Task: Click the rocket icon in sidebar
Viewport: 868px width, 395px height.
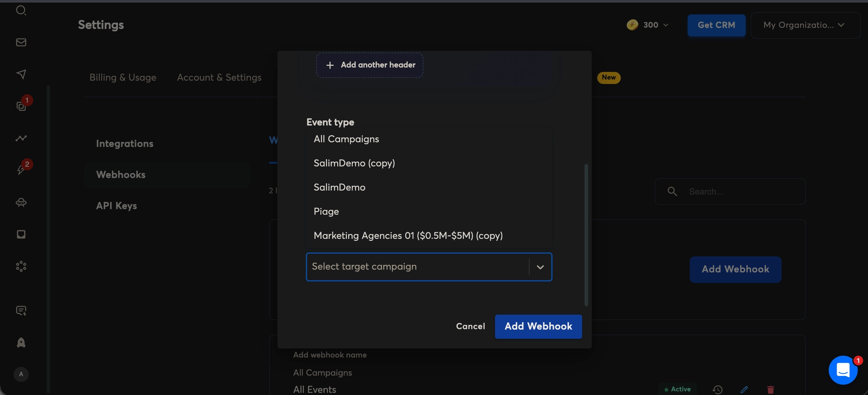Action: coord(21,343)
